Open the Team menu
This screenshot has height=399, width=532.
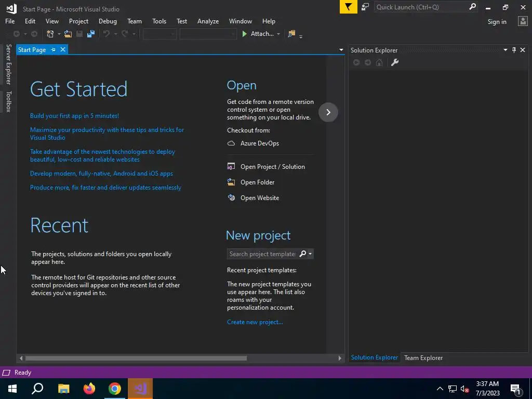point(135,21)
